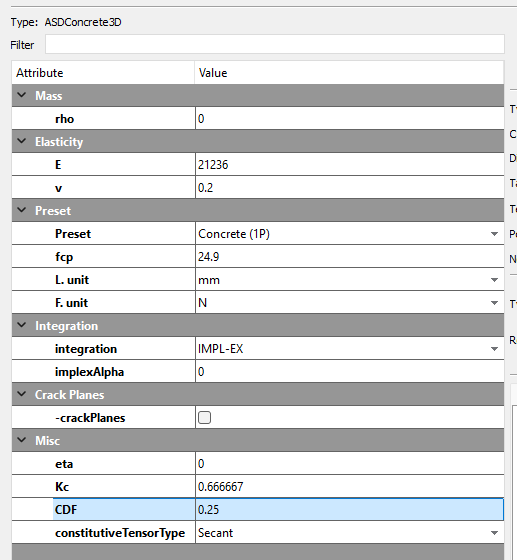Select the CDF attribute row

pos(258,509)
